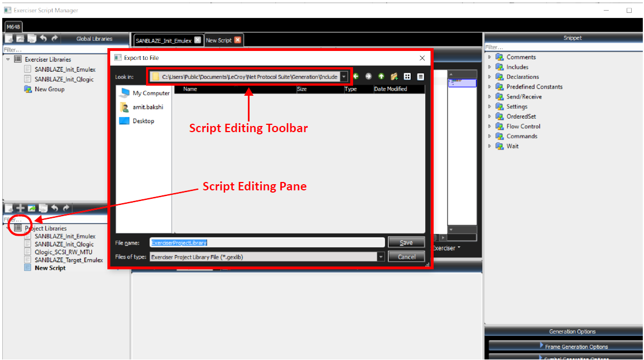Click new script icon in Project Libraries toolbar
This screenshot has width=644, height=360.
[8, 208]
